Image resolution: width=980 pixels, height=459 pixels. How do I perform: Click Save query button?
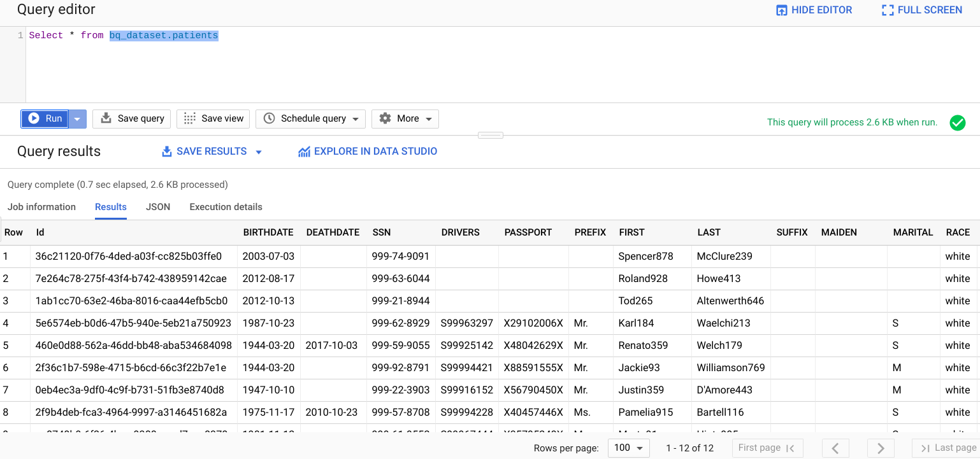(133, 118)
